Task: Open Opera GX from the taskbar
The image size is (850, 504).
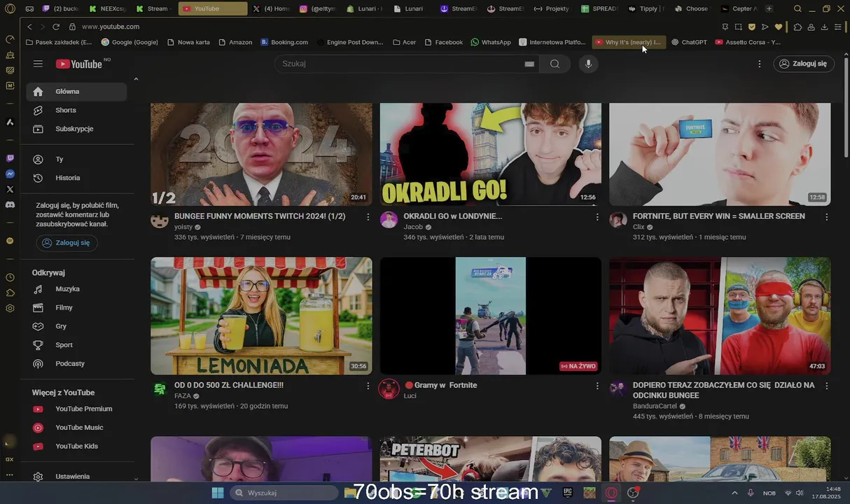Action: pos(611,493)
